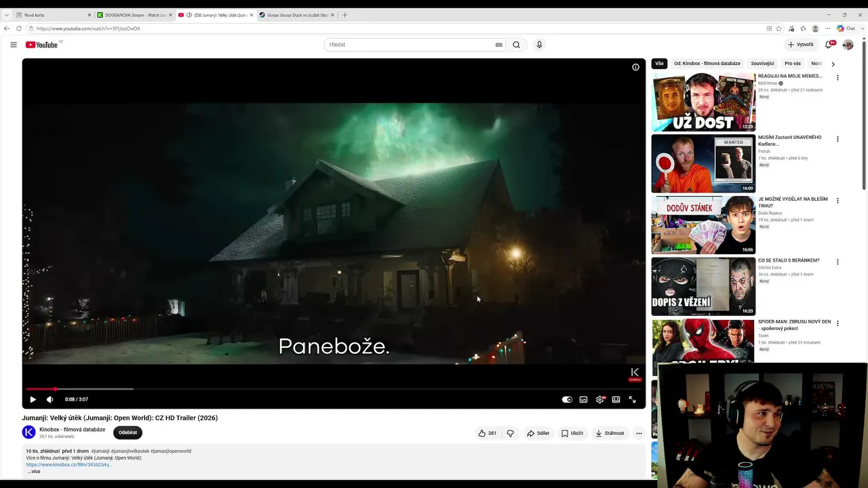Open the browser favorites list icon
This screenshot has width=868, height=488.
tap(803, 28)
